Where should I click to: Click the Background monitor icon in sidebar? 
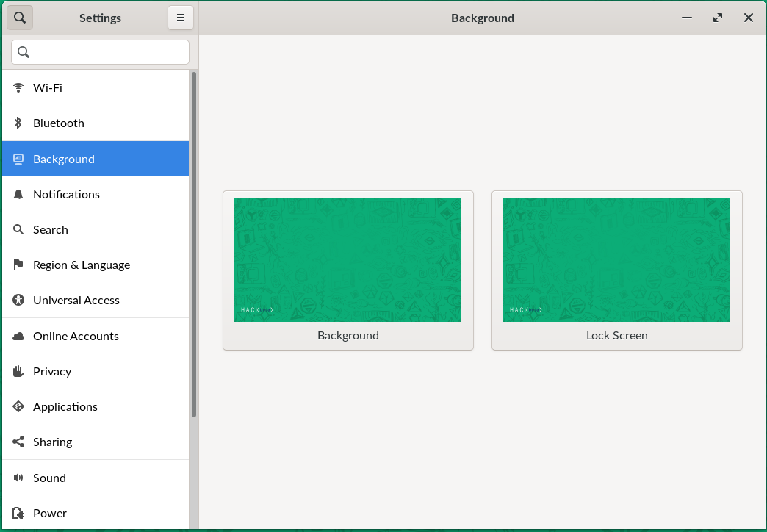(18, 159)
